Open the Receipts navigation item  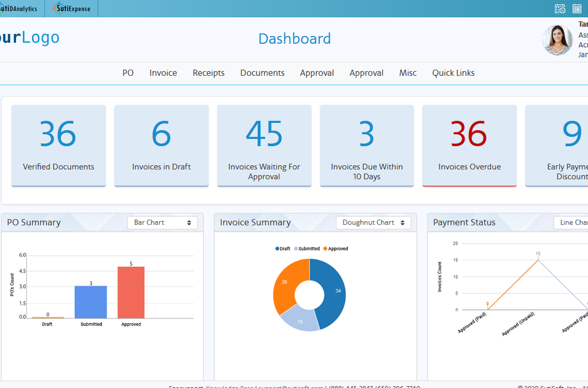[208, 73]
